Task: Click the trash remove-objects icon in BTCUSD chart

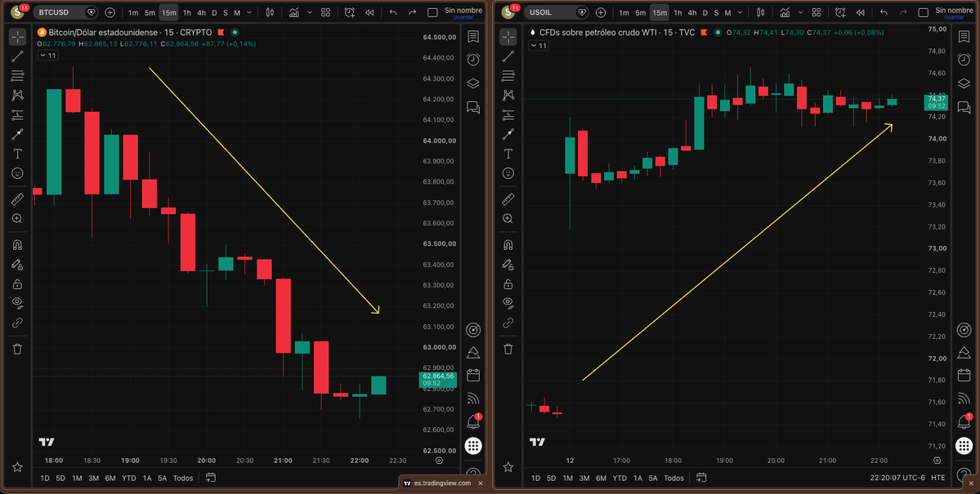Action: tap(17, 349)
